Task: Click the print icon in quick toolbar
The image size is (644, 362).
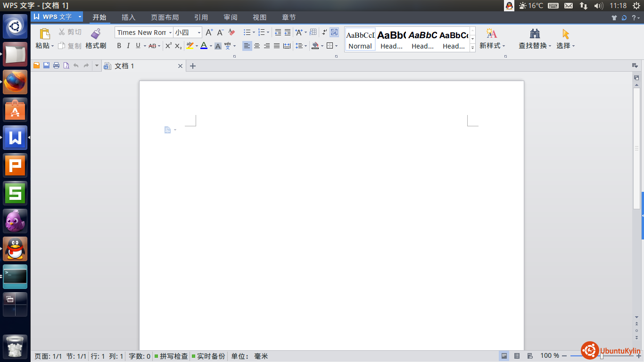Action: 56,66
